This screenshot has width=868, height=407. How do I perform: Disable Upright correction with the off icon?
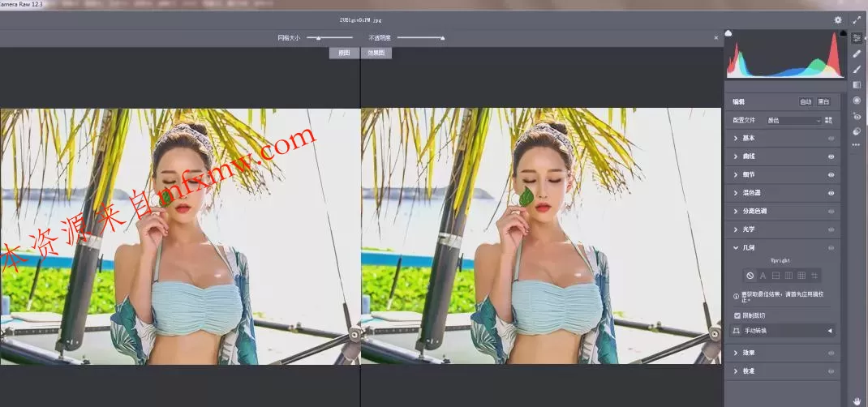[750, 276]
